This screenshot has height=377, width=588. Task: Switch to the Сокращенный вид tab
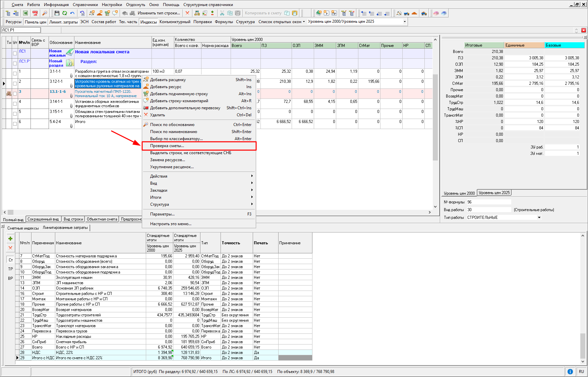pos(43,219)
